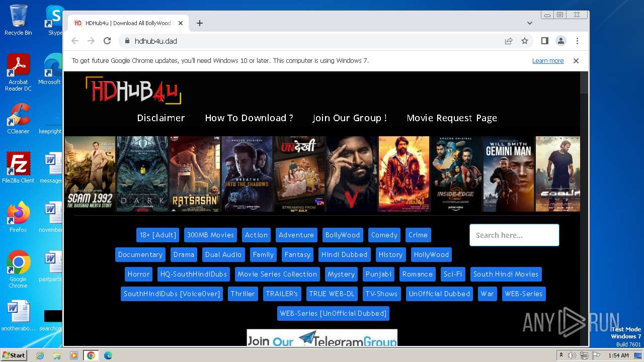Open CCleaner desktop icon

(x=18, y=119)
